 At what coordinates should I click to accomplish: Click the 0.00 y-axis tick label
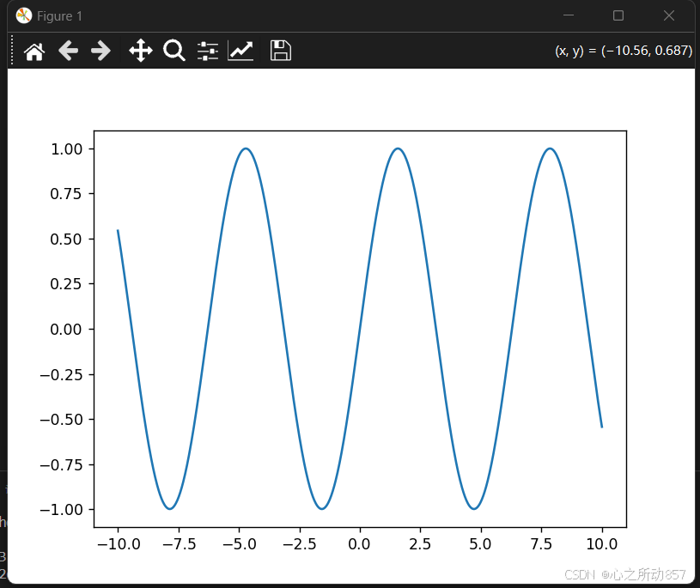click(x=64, y=329)
